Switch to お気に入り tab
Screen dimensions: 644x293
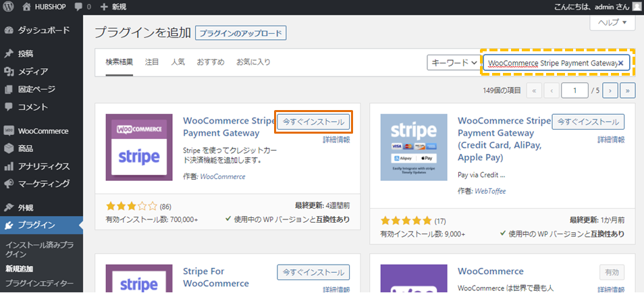pos(253,63)
